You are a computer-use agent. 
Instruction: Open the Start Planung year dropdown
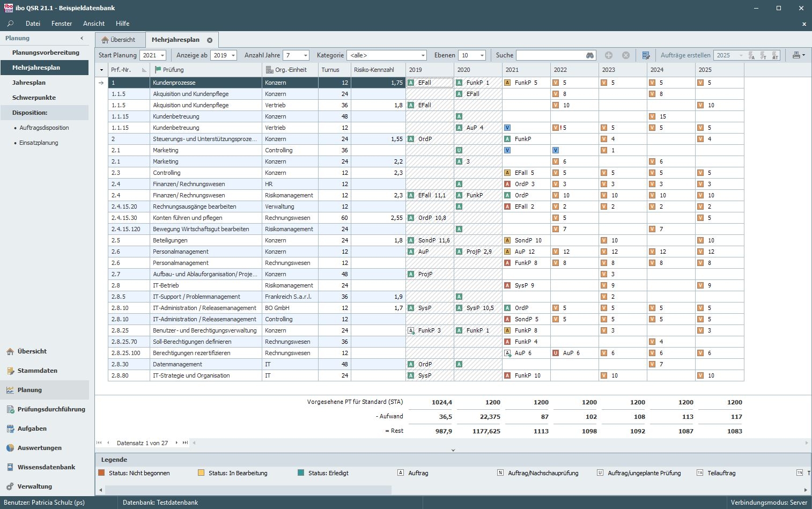pyautogui.click(x=163, y=55)
